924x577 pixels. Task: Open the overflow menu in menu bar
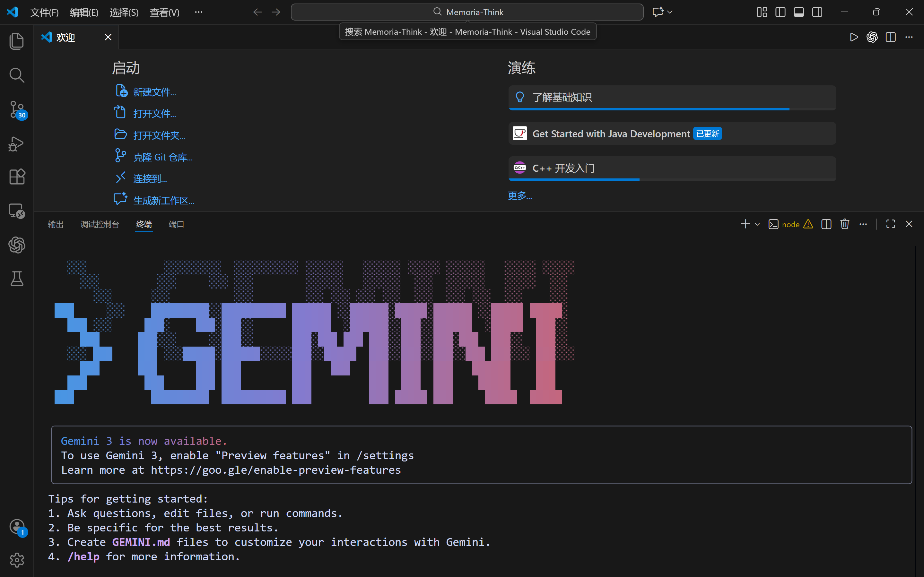198,12
